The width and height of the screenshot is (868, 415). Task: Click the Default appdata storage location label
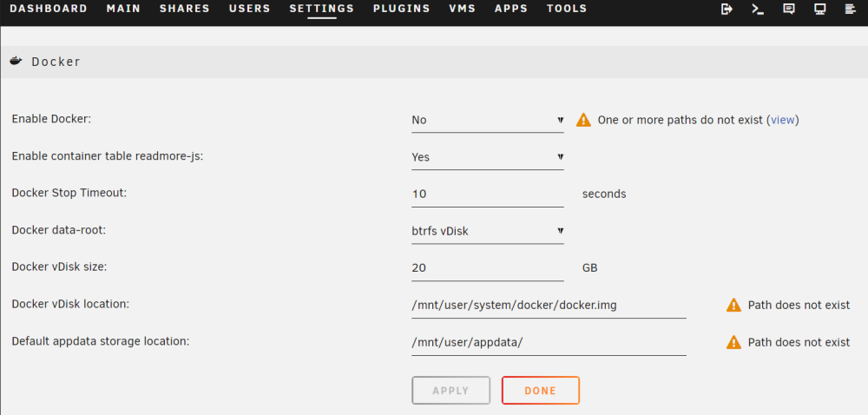(x=101, y=341)
